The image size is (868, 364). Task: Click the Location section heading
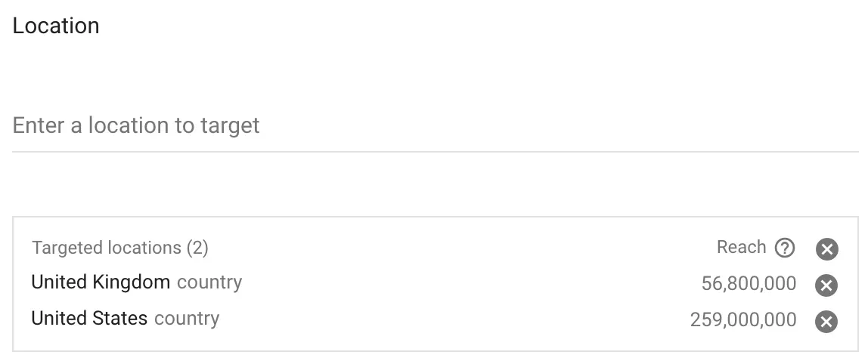(x=56, y=26)
